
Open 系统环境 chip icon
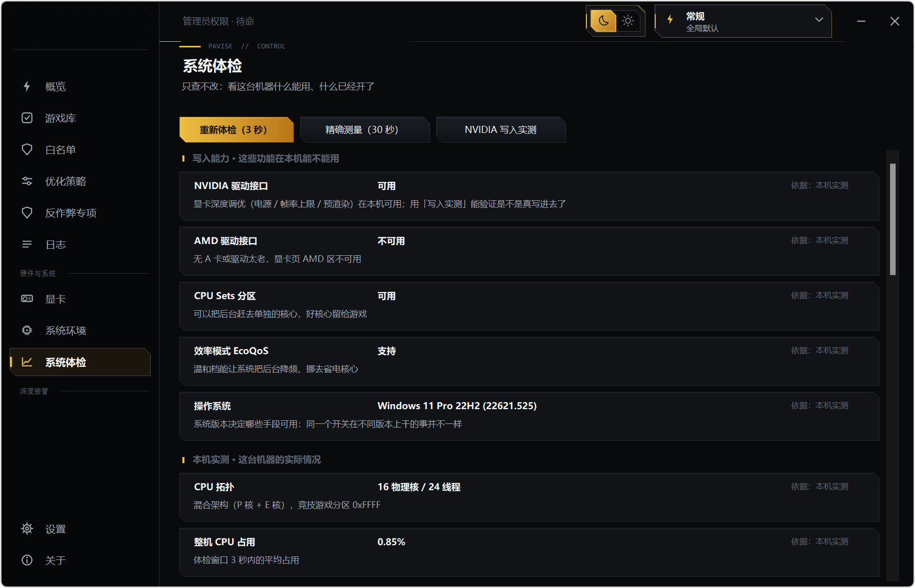pos(27,330)
